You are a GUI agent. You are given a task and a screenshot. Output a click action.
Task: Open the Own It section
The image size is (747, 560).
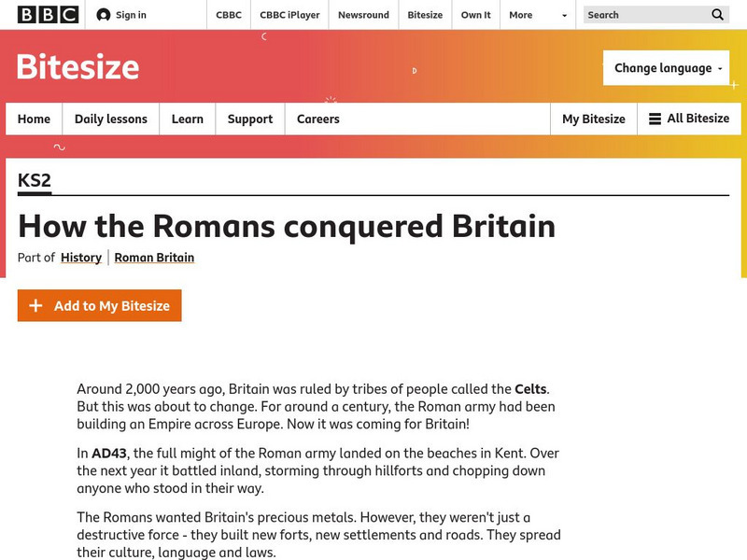pyautogui.click(x=475, y=15)
